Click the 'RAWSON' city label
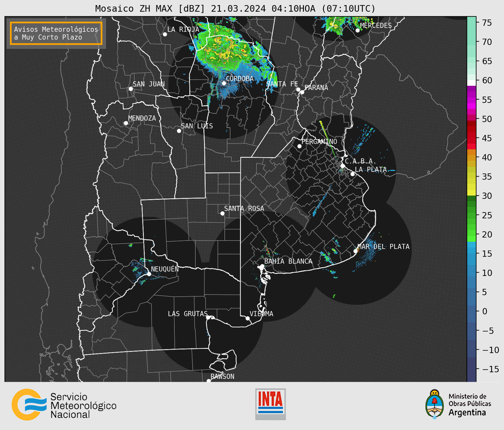This screenshot has width=504, height=430. tap(222, 376)
